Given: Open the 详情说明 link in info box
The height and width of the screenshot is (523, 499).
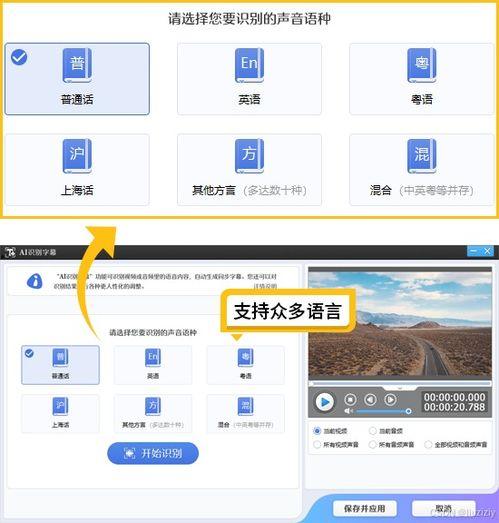Looking at the screenshot, I should (x=266, y=286).
